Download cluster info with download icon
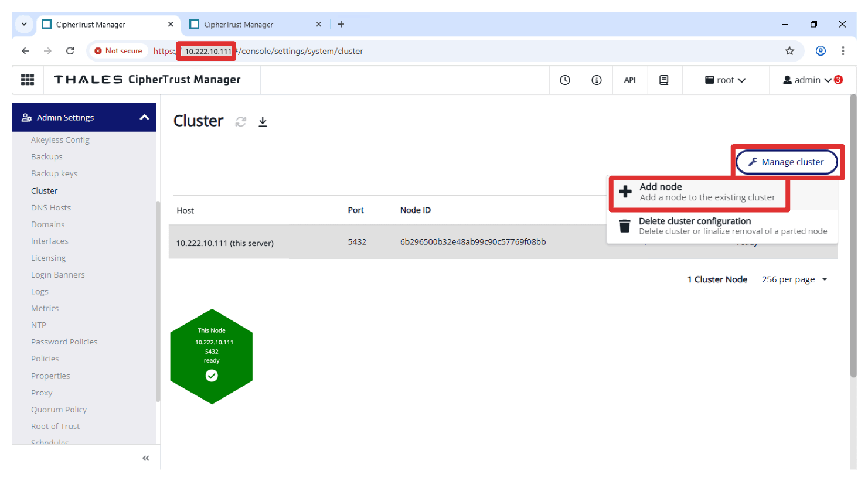The image size is (868, 481). coord(263,121)
